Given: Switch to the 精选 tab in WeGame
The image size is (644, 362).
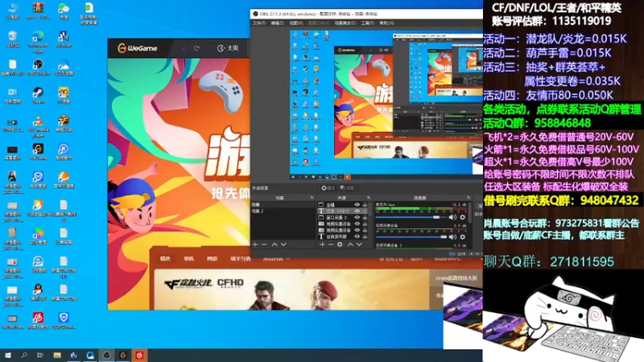Looking at the screenshot, I should (165, 258).
